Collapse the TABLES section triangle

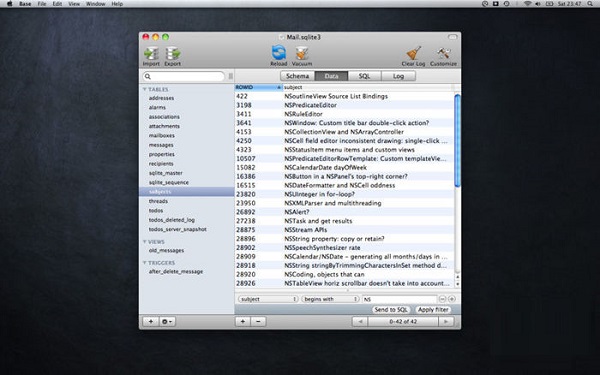[x=145, y=89]
